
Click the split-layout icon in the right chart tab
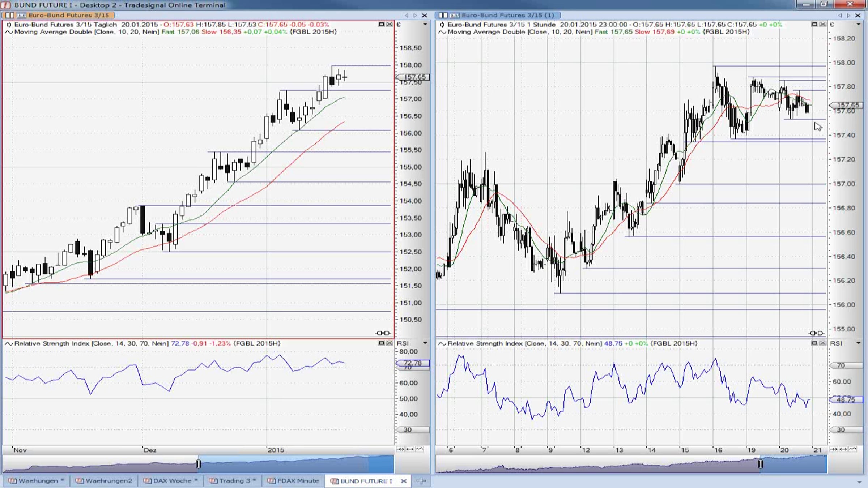(443, 15)
